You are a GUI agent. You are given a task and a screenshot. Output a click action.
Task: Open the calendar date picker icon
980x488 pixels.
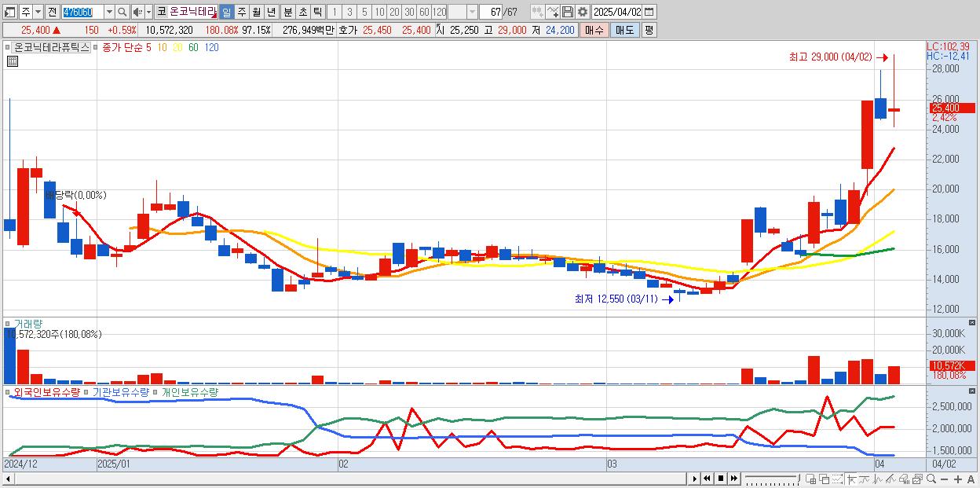click(x=649, y=12)
